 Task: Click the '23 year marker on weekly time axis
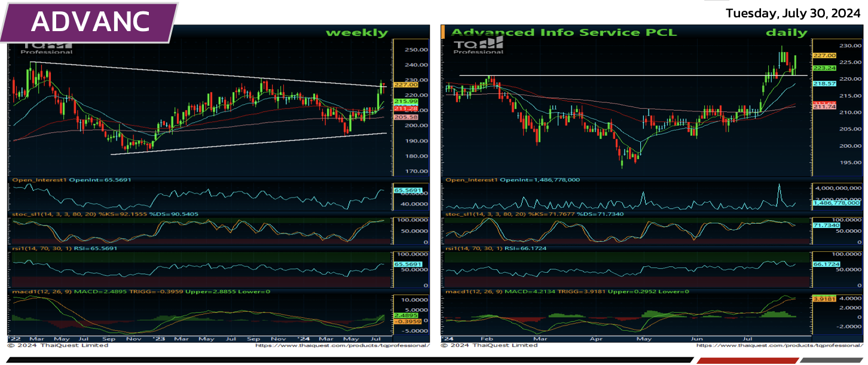point(158,339)
